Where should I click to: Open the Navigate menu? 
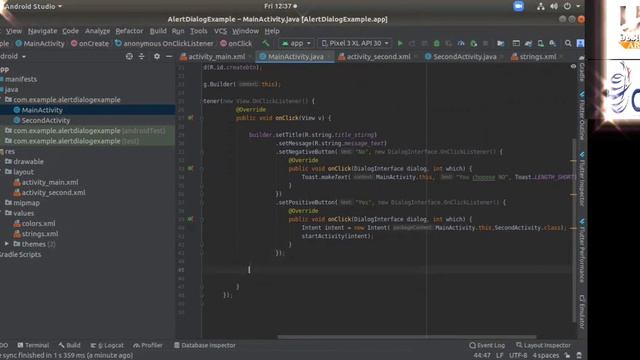[x=42, y=31]
